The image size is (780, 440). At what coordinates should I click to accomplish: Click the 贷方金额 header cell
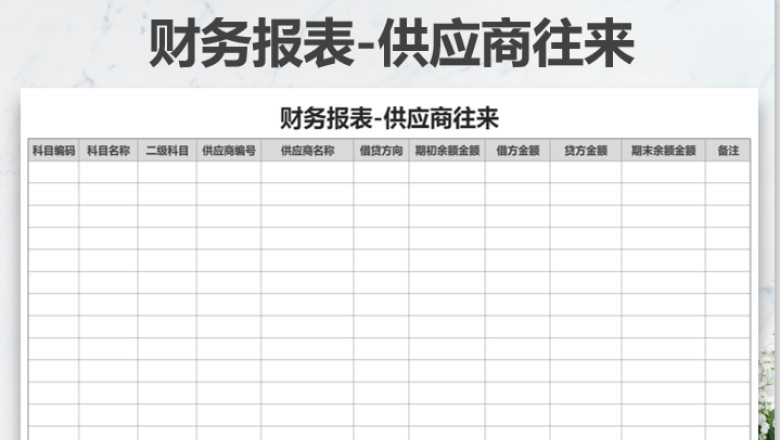(x=586, y=150)
